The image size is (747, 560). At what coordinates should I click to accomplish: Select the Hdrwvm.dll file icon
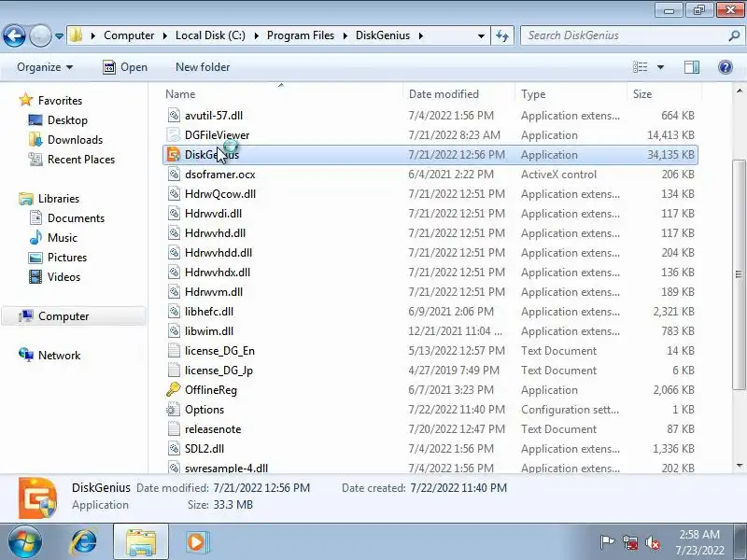coord(174,292)
